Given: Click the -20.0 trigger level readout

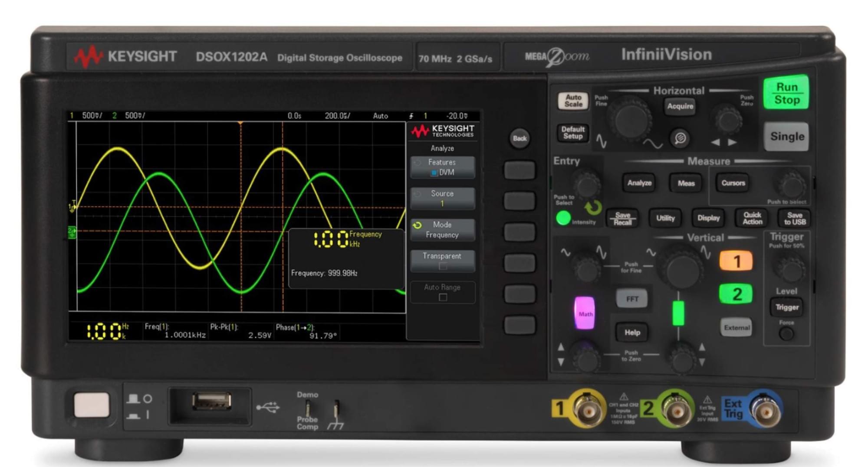Looking at the screenshot, I should click(457, 116).
